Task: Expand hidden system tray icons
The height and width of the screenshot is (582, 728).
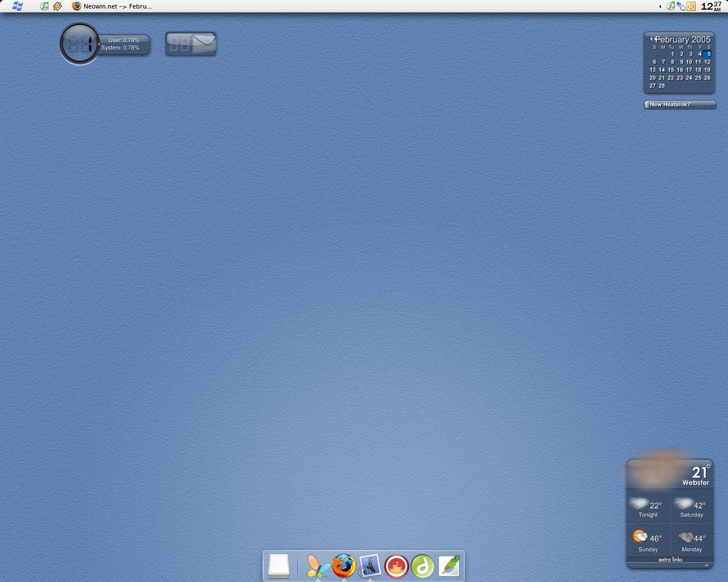Action: (660, 6)
